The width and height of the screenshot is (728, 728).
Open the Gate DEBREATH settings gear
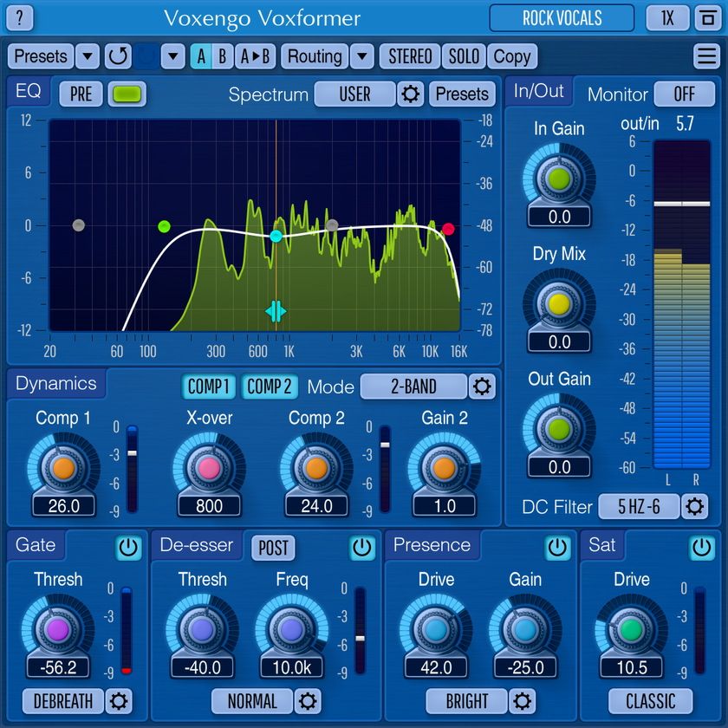point(119,701)
